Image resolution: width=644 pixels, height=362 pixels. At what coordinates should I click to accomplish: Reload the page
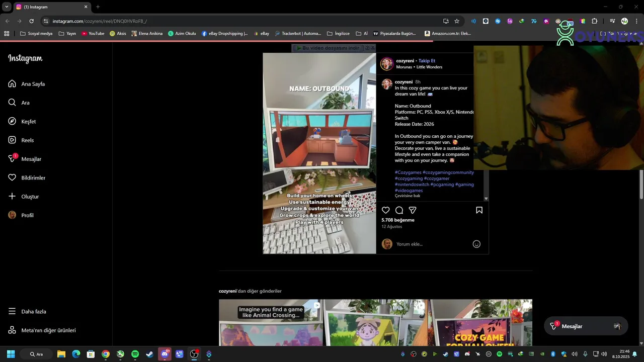[31, 21]
